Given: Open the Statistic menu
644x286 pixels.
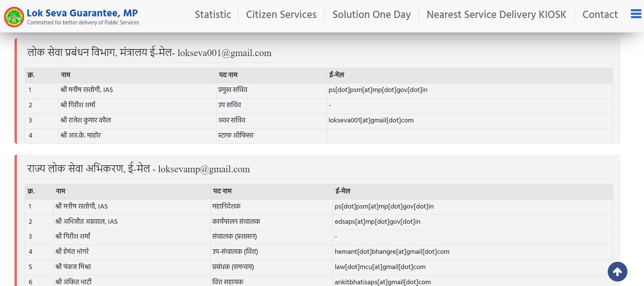Looking at the screenshot, I should click(213, 15).
